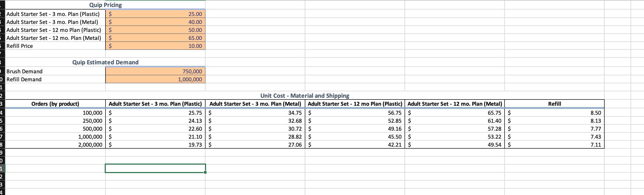Select the 7.43 refill cost cell
Screen dimensions: 644x195
(554, 137)
